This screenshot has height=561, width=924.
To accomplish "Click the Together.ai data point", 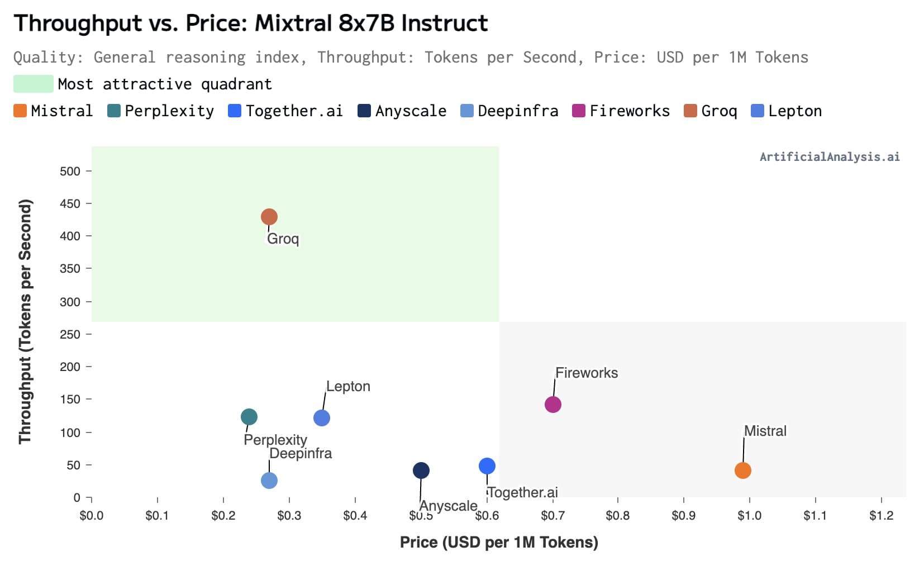I will pos(487,466).
